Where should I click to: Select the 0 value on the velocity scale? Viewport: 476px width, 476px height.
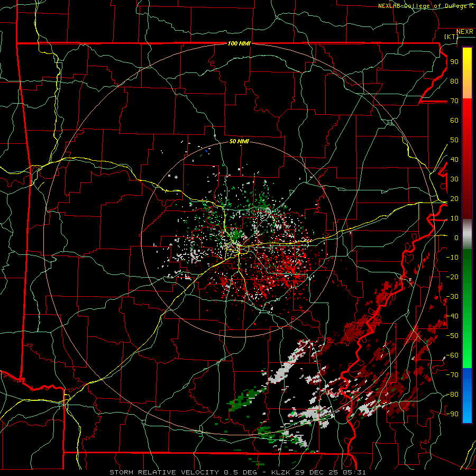[456, 237]
